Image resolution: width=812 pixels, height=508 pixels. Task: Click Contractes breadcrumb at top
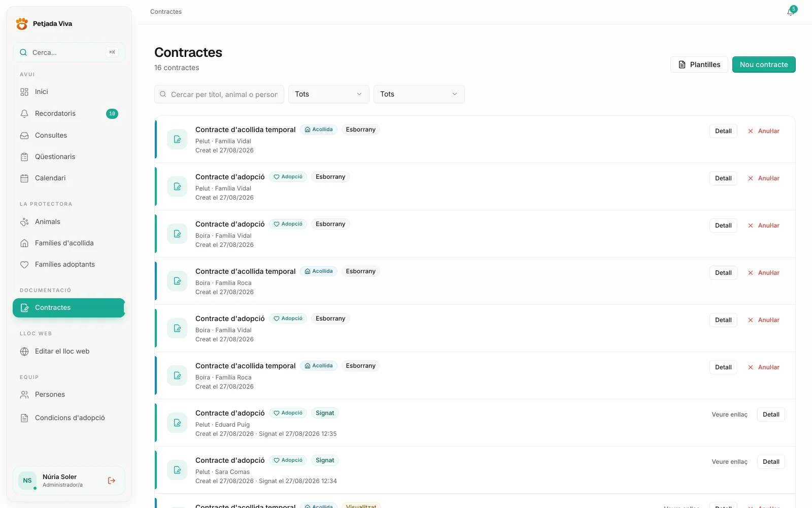click(166, 12)
